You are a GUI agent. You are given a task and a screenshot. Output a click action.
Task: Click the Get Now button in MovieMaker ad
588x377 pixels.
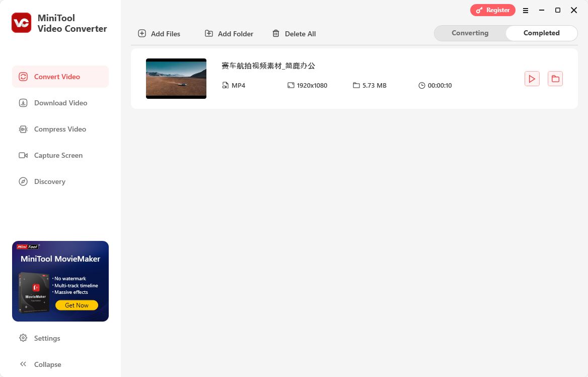77,305
